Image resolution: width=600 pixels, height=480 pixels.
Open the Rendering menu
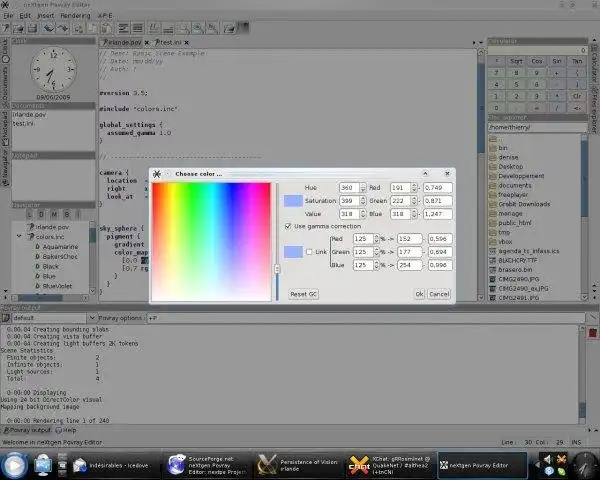click(75, 16)
